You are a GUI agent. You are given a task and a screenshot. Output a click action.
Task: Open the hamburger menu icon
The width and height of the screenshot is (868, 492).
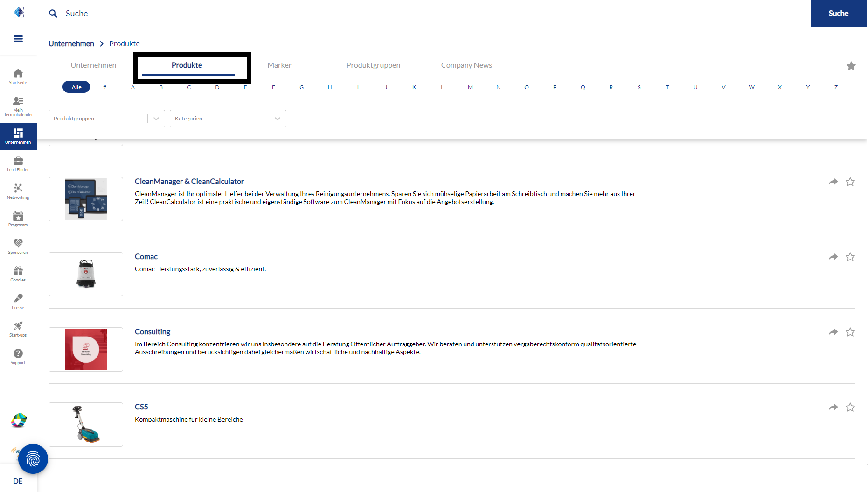click(x=18, y=39)
